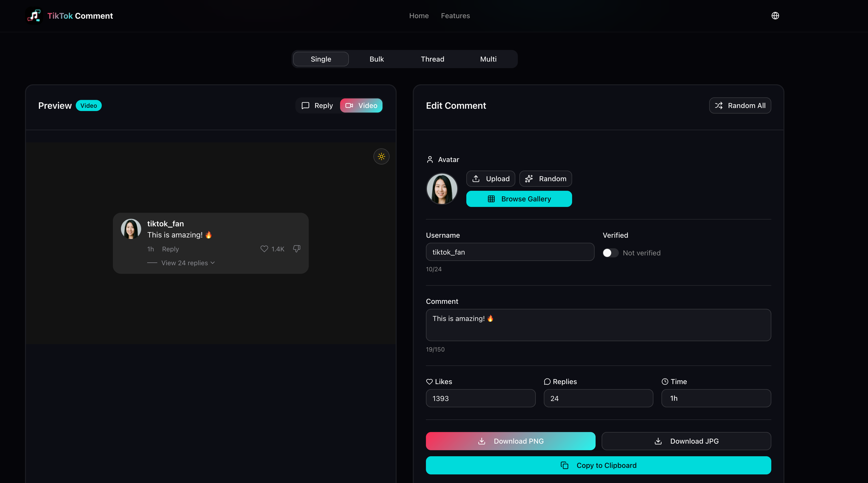Click Random All shuffle button
Screen dimensions: 868x483
(740, 106)
